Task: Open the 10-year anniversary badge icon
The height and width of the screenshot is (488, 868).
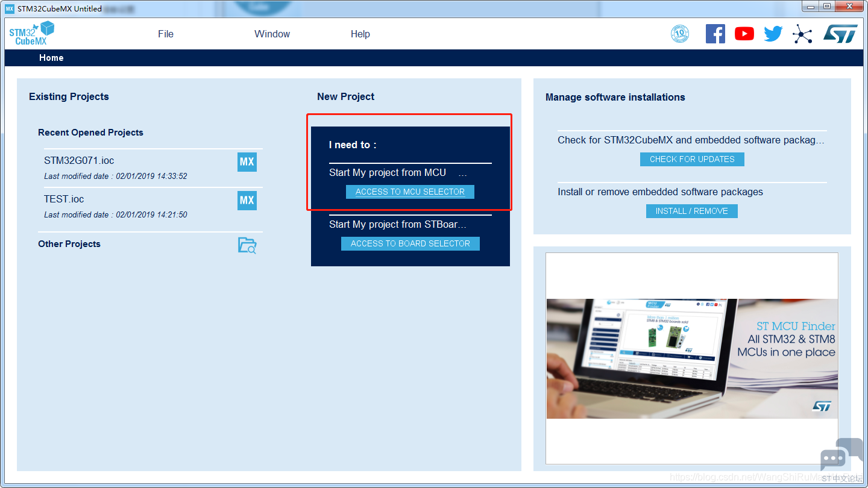Action: (680, 34)
